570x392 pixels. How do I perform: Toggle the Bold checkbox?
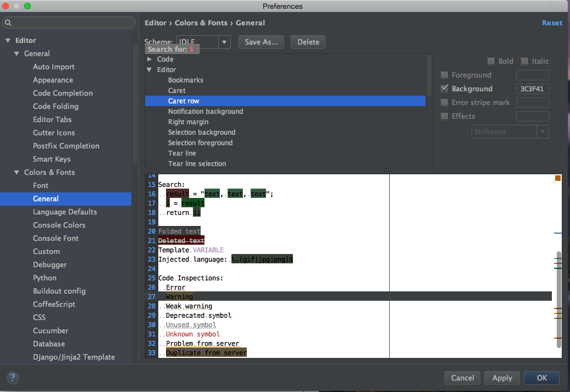pyautogui.click(x=491, y=62)
